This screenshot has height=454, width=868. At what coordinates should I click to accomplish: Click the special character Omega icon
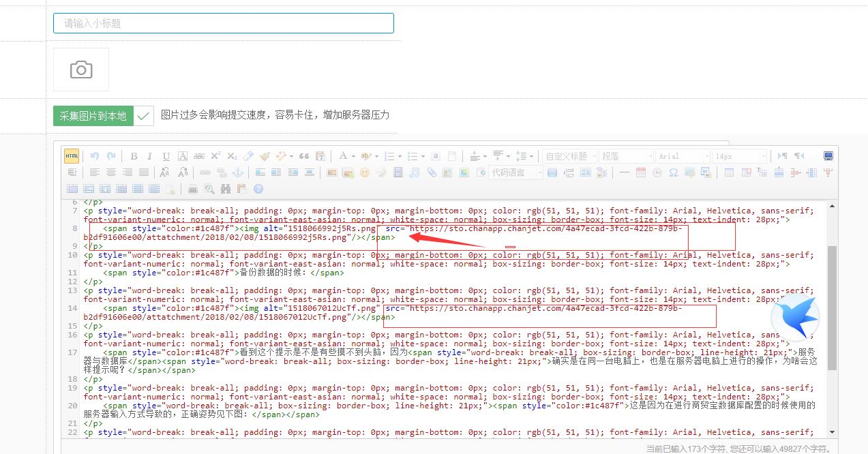click(674, 172)
